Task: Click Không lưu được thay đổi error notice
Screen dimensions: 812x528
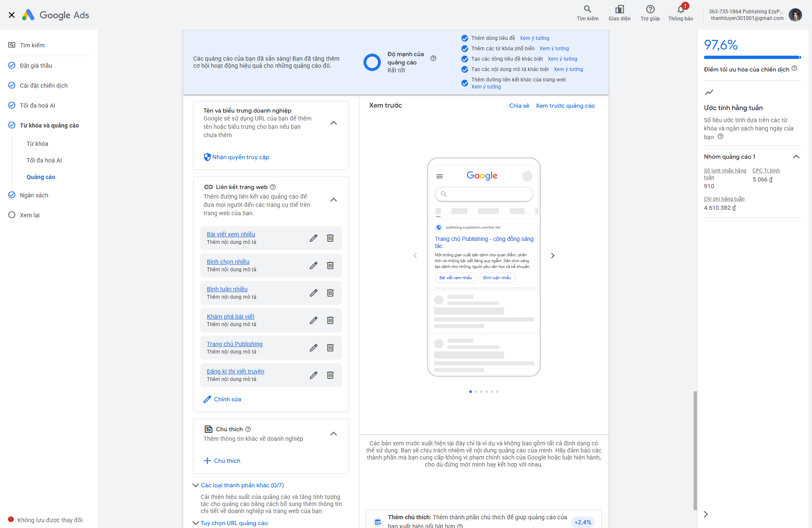Action: (x=45, y=520)
